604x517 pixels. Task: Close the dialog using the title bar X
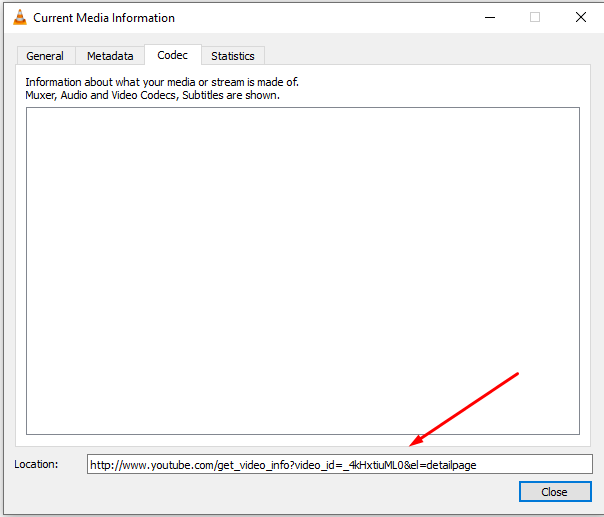581,17
